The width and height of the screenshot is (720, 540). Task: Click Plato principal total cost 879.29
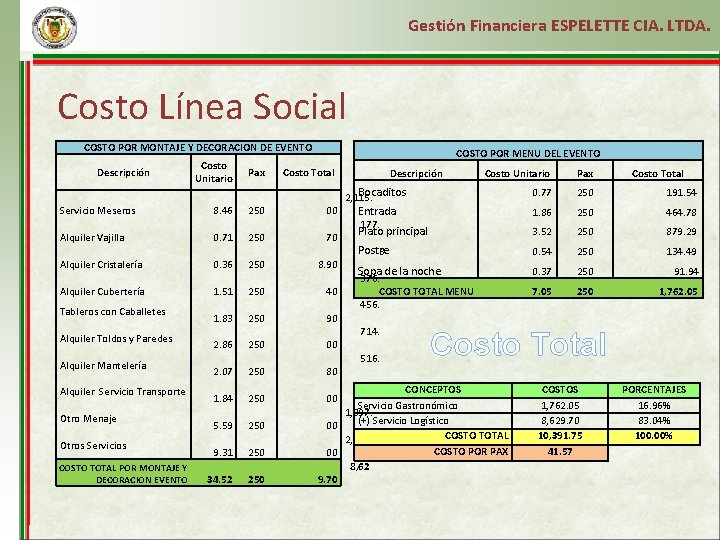click(681, 232)
